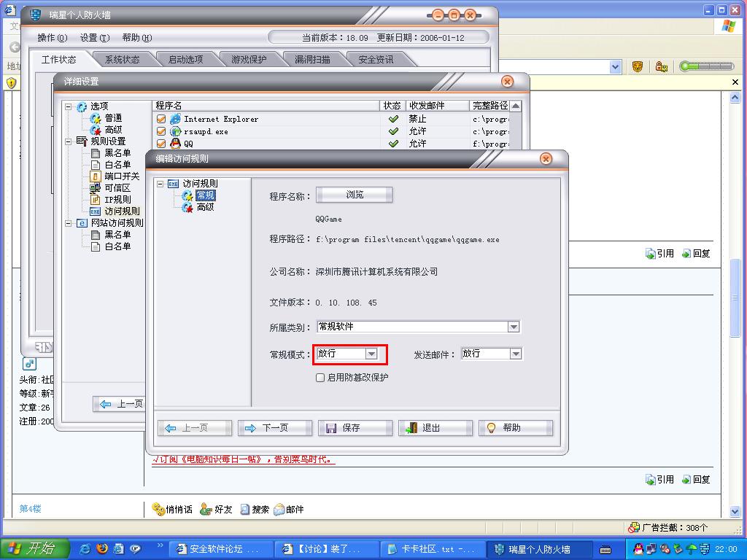Click the 保存 save button
The image size is (747, 560).
coord(355,428)
